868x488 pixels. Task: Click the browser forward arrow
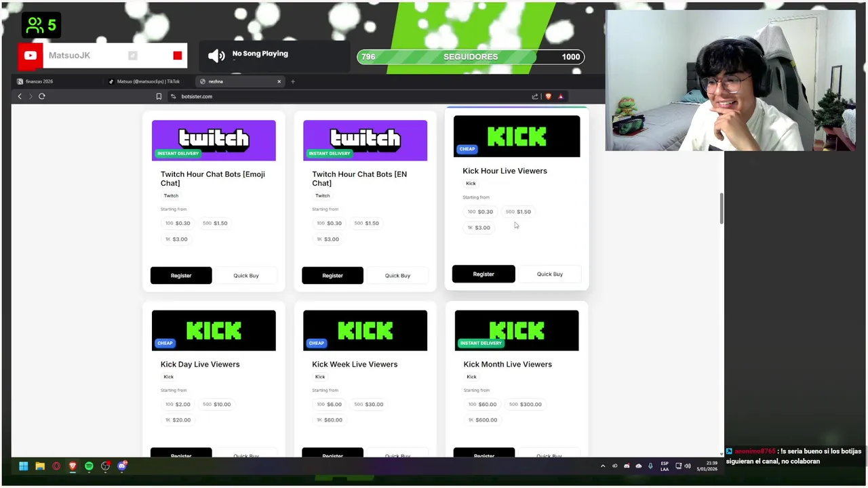31,96
